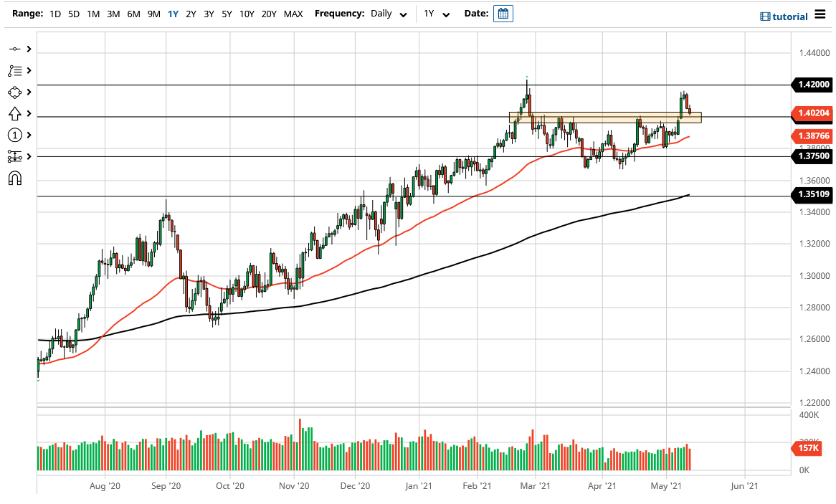Switch to the 6M range
The height and width of the screenshot is (504, 836).
[x=133, y=14]
